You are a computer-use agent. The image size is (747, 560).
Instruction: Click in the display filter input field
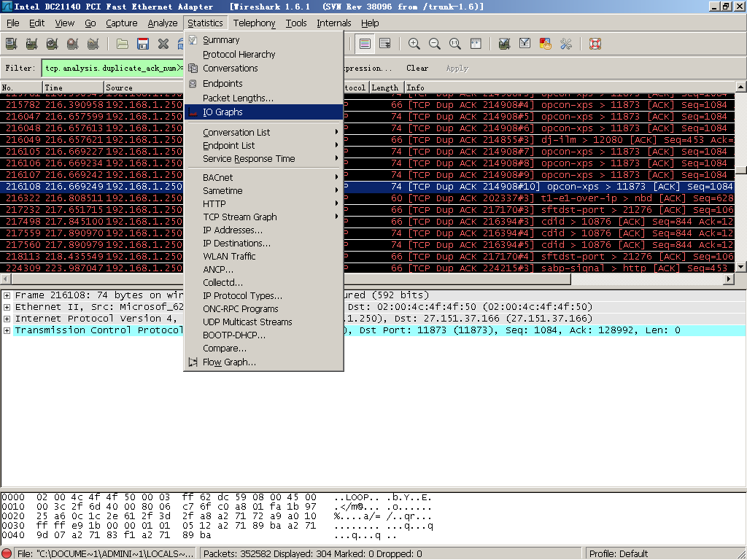coord(112,68)
